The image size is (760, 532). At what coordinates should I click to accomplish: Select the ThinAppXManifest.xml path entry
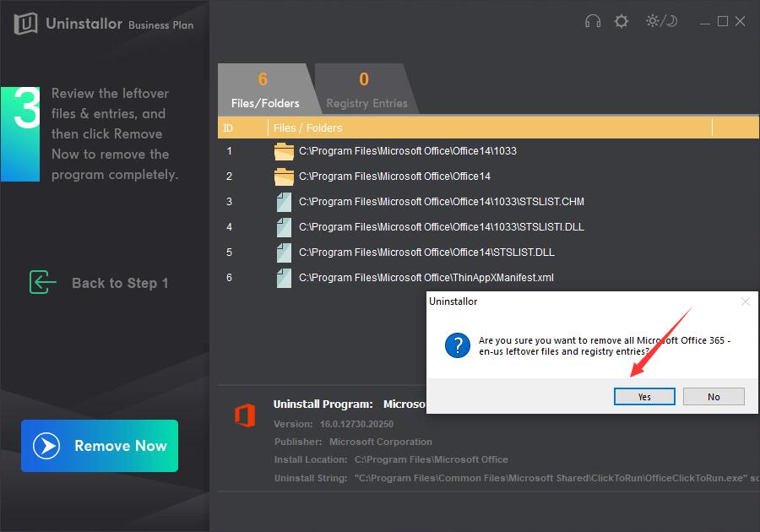pos(426,278)
